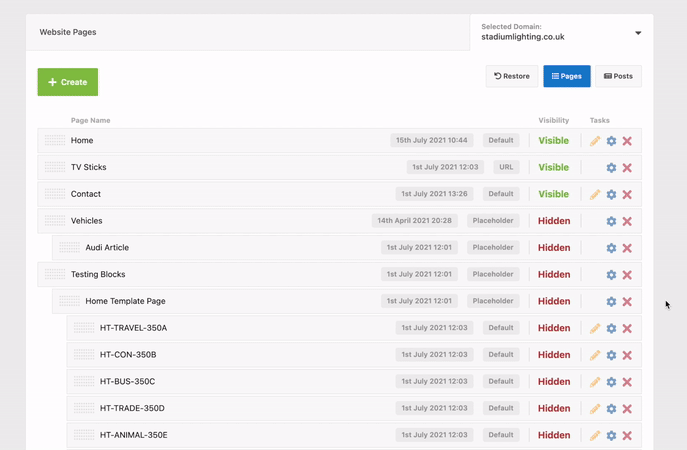Delete the HT-TRAVEL-350A page
The width and height of the screenshot is (687, 450).
point(627,328)
